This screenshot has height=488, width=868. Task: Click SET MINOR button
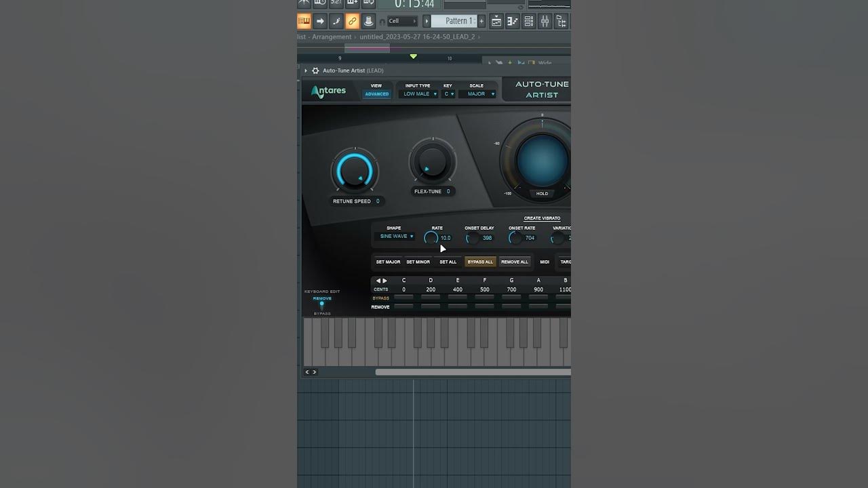click(418, 262)
